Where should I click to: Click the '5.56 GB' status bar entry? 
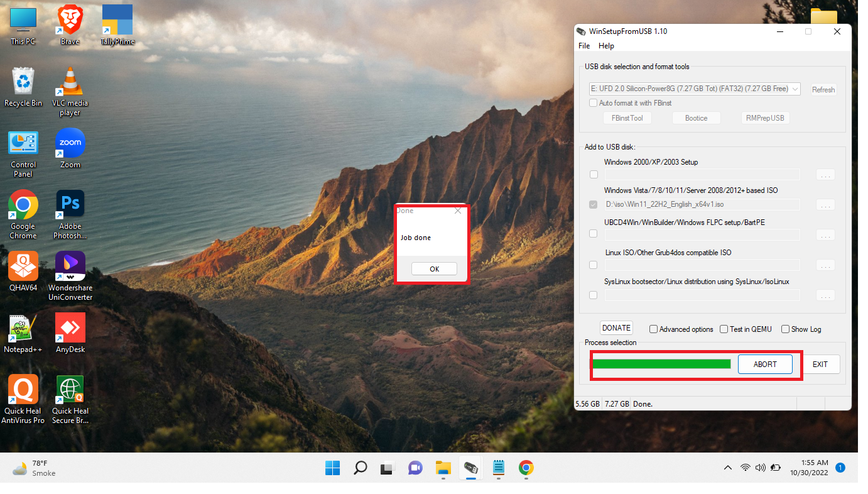coord(587,404)
